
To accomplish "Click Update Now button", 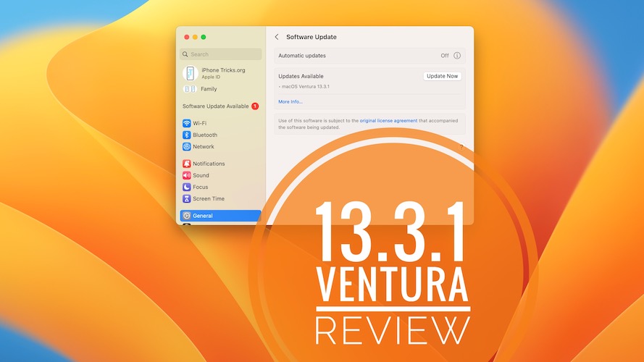I will point(442,76).
